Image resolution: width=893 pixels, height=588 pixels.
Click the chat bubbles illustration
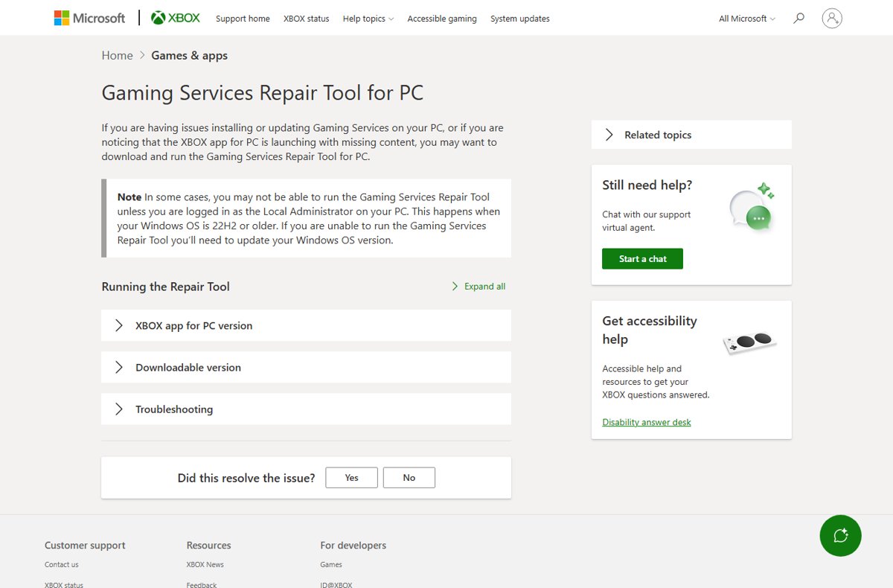click(752, 207)
